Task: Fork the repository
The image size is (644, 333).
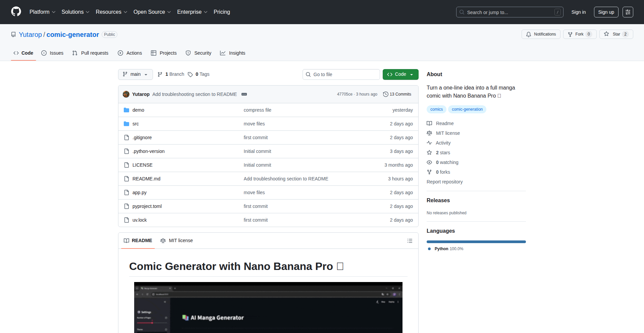Action: tap(576, 34)
